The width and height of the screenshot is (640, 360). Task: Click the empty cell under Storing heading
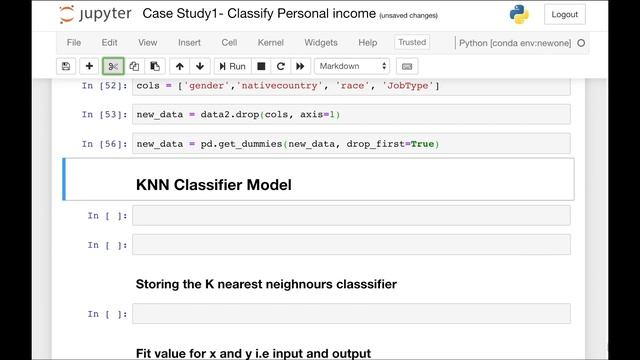[351, 313]
